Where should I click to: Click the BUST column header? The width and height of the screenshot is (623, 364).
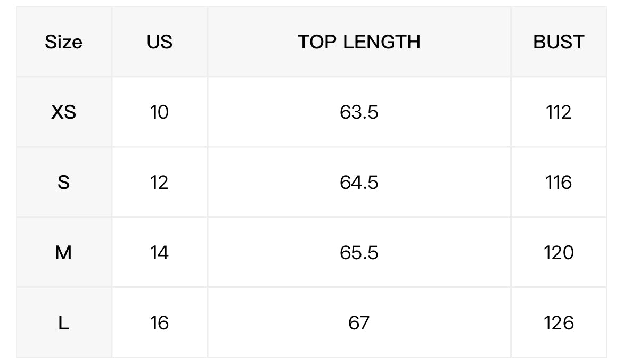(x=559, y=42)
